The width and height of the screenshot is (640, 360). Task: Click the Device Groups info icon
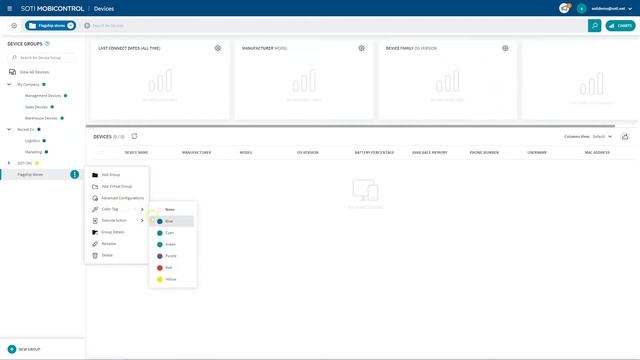coord(47,44)
